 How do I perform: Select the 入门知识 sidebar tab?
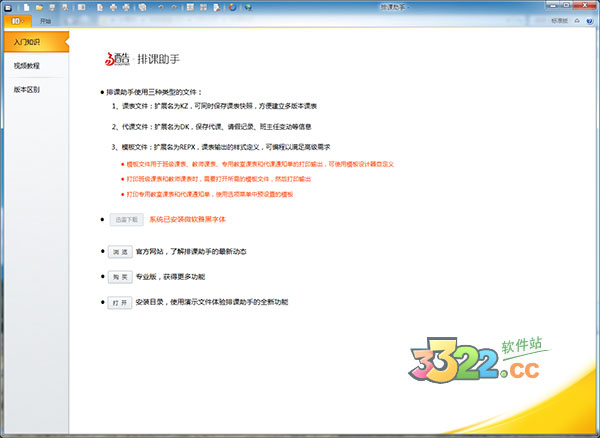click(x=36, y=42)
